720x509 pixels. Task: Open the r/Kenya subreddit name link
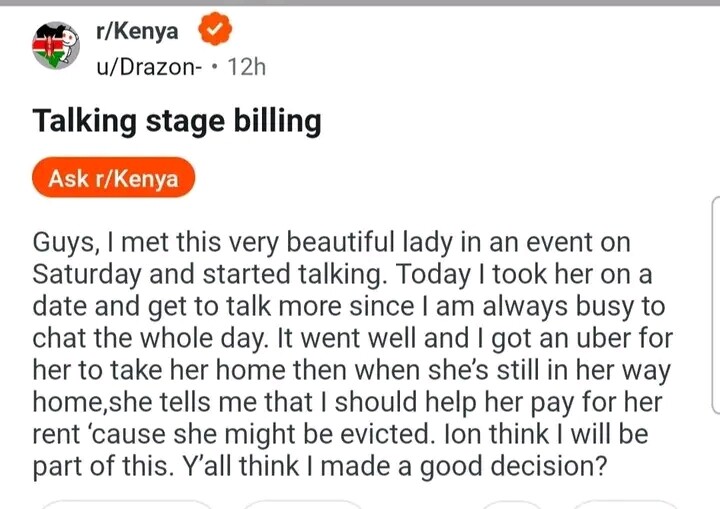[136, 31]
